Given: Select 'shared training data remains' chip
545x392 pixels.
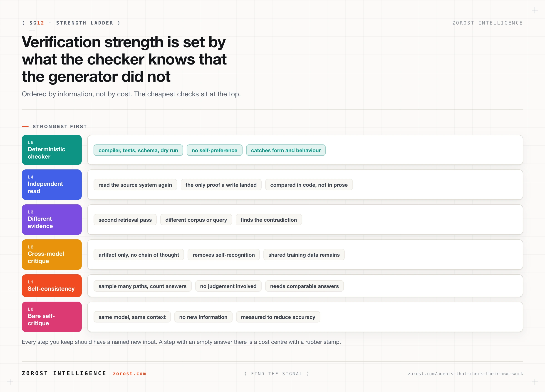Looking at the screenshot, I should [304, 255].
